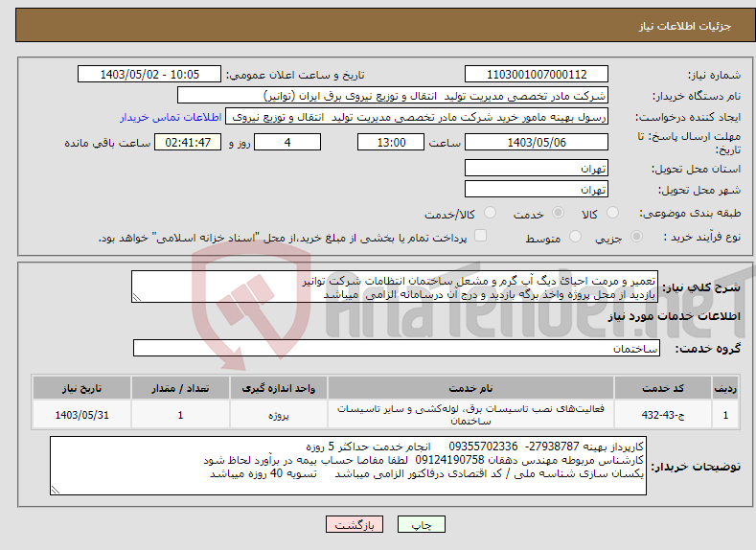
Task: Click the نوع فرآیند خرید label
Action: point(701,237)
